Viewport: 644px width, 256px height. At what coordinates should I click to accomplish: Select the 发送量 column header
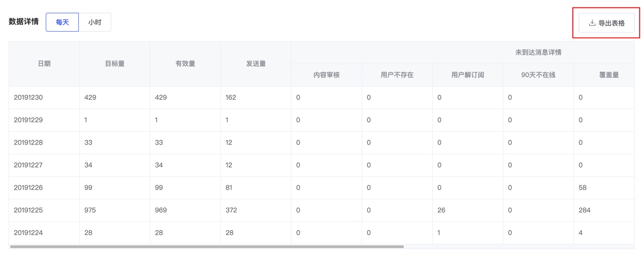click(256, 64)
